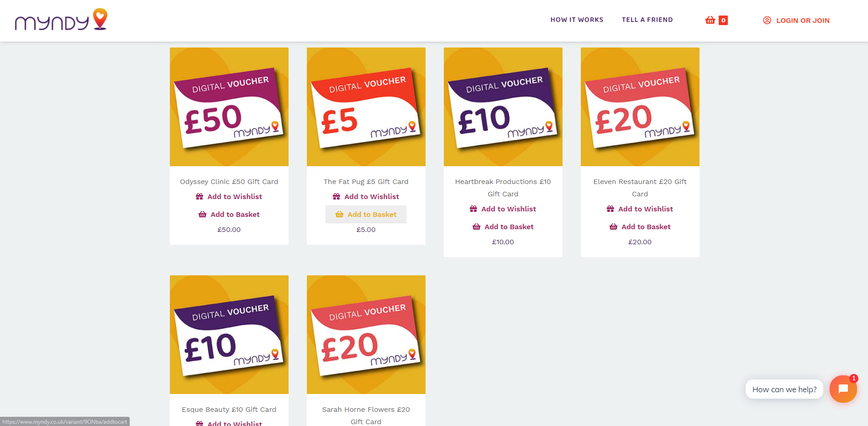Open Esque Beauty £10 Gift Card title

(229, 410)
